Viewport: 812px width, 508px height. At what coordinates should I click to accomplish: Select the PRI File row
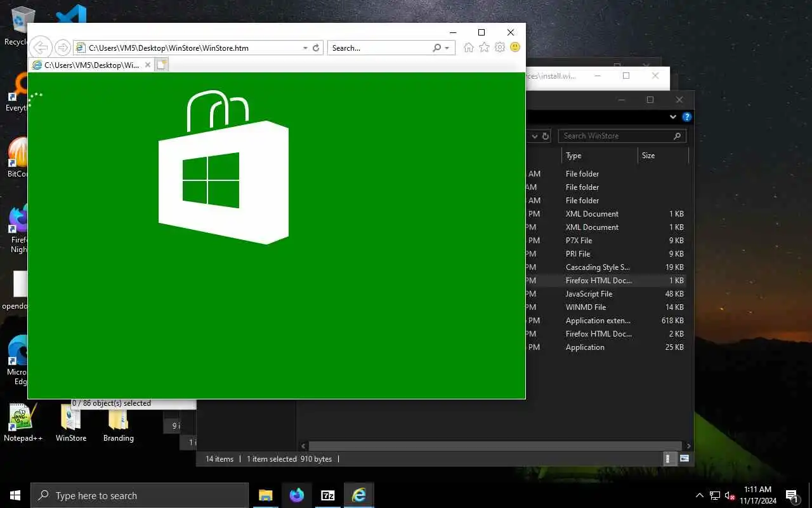(606, 254)
